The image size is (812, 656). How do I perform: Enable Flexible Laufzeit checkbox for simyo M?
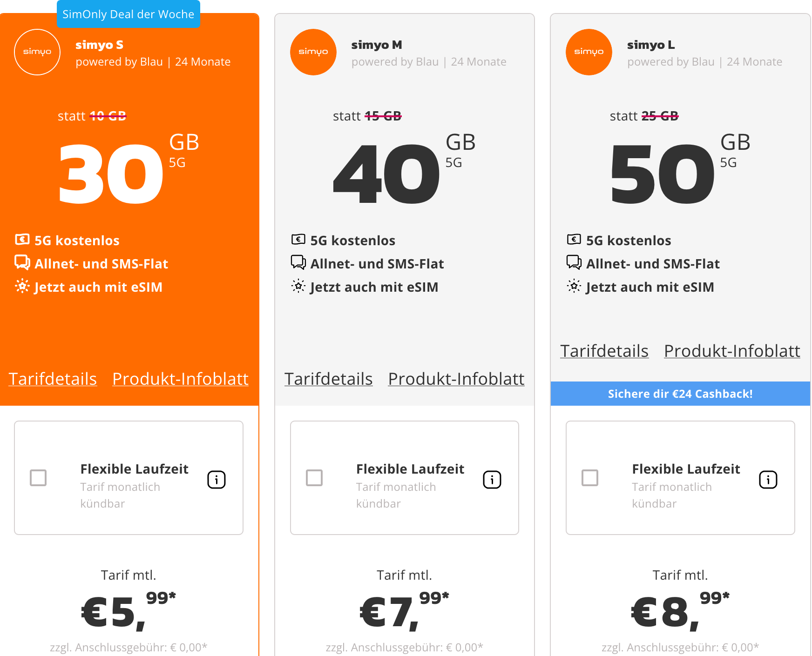pyautogui.click(x=314, y=478)
